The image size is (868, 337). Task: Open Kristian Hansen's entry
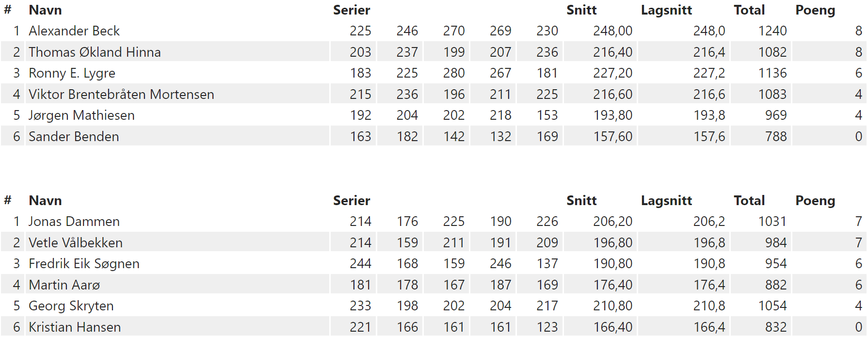coord(75,327)
